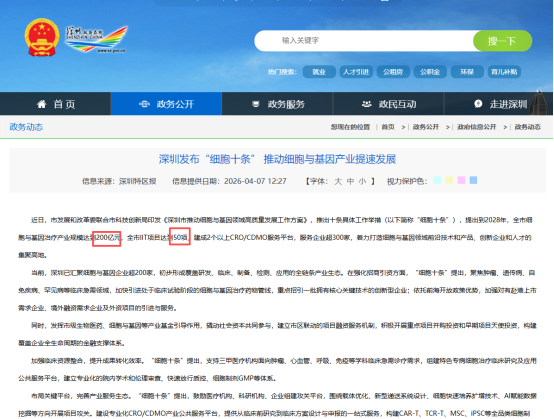Open the 政务服务 tab
The height and width of the screenshot is (419, 554).
coord(277,104)
